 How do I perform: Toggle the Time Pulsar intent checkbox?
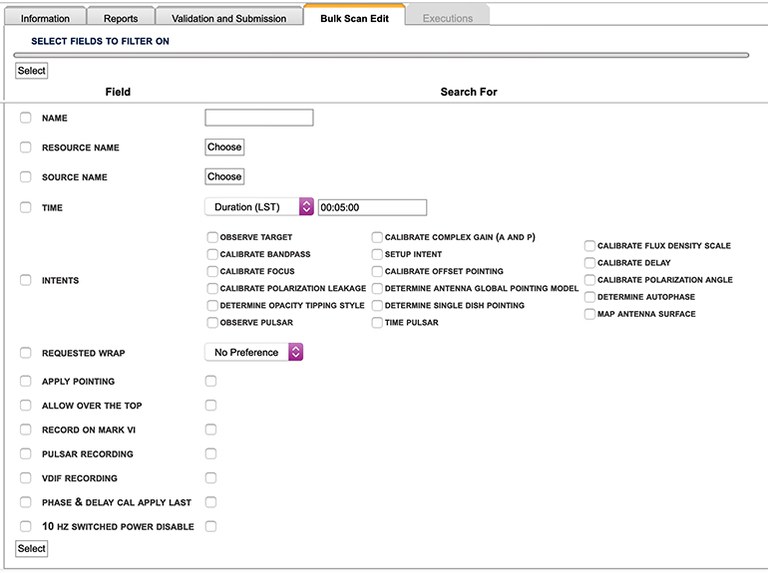(377, 323)
